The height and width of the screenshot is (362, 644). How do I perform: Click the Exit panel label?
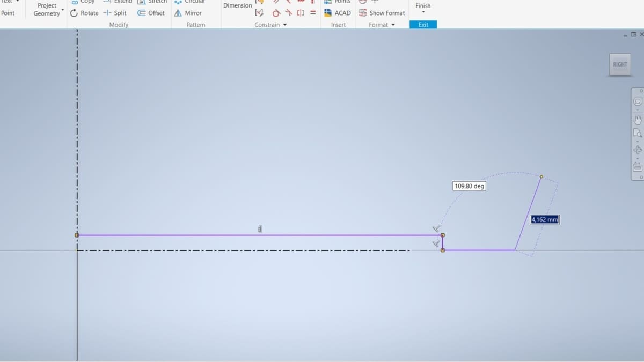tap(423, 25)
